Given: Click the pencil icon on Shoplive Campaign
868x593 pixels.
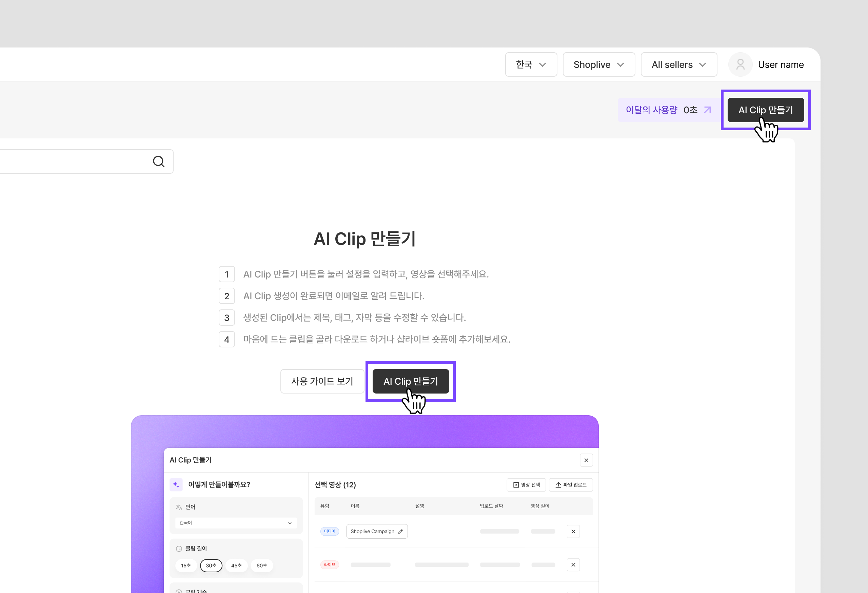Looking at the screenshot, I should point(400,531).
